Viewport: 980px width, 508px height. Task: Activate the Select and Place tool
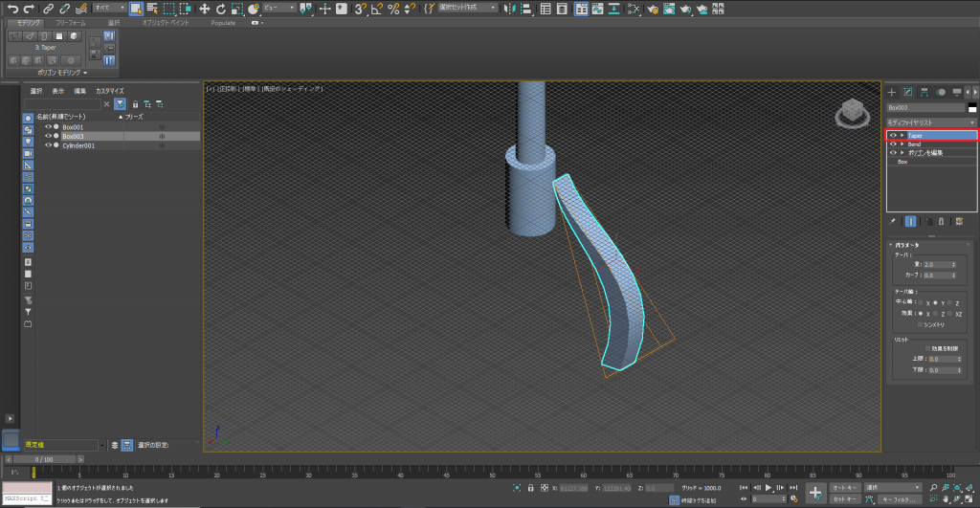click(x=253, y=9)
